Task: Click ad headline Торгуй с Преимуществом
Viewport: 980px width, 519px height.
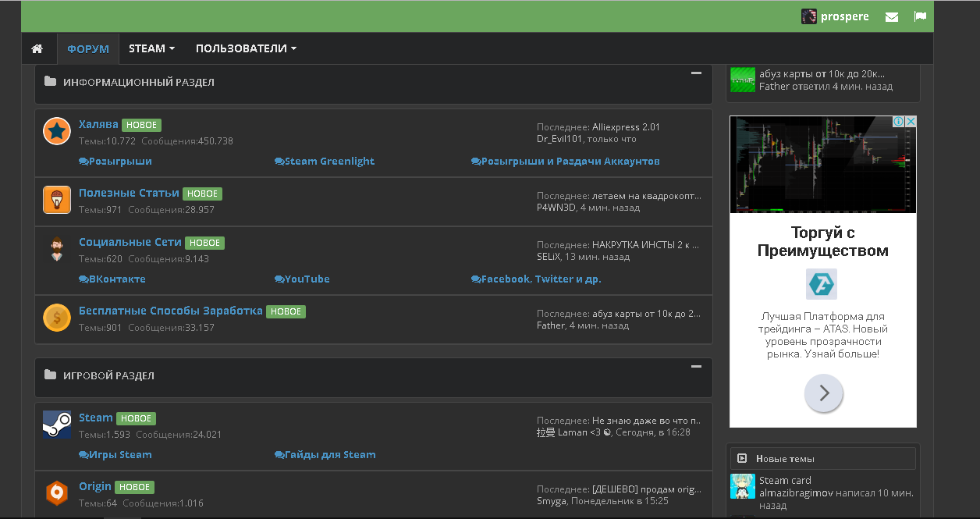Action: point(823,242)
